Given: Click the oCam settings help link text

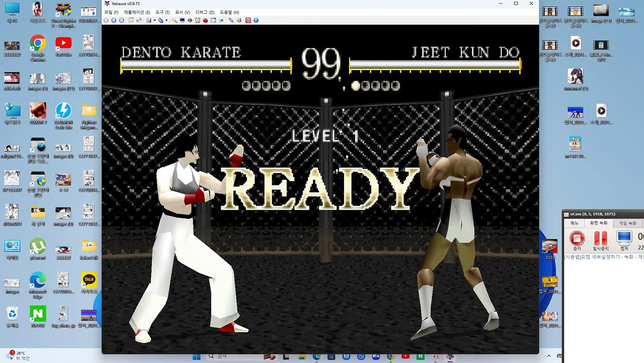Looking at the screenshot, I should [604, 257].
